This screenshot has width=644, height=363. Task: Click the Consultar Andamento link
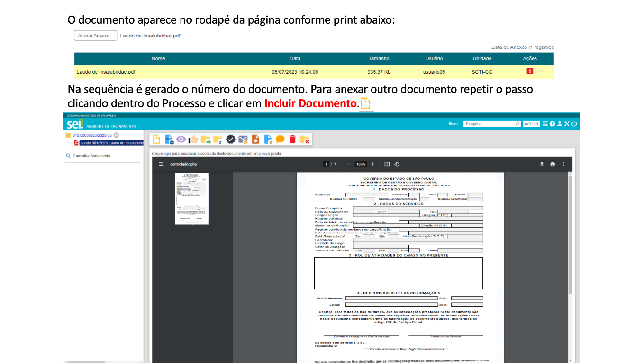click(91, 156)
